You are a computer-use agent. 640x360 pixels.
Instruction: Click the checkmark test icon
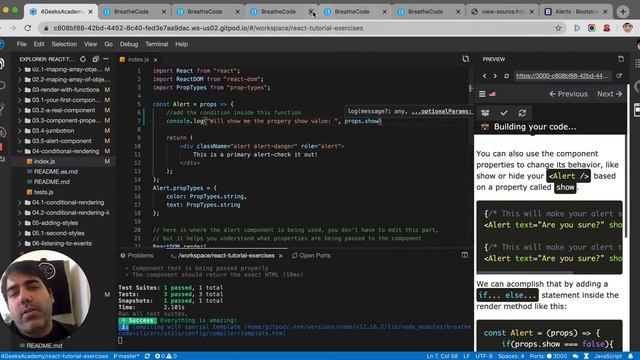click(x=504, y=113)
